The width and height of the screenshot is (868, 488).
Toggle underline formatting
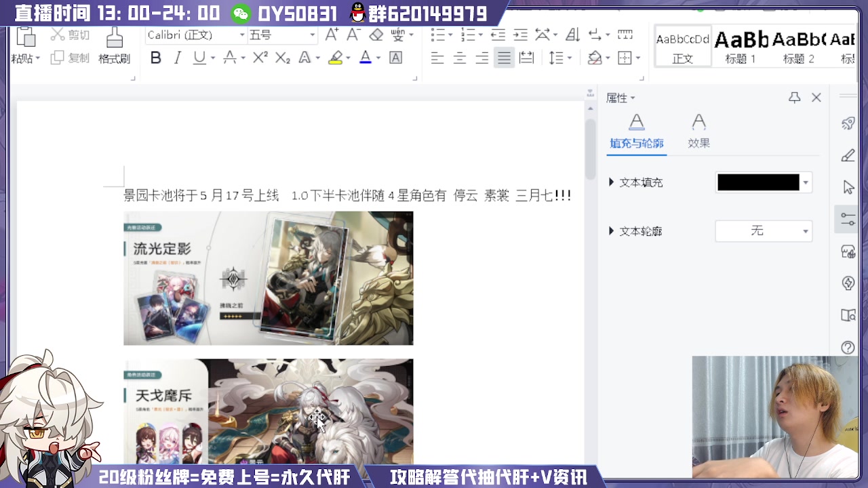(199, 58)
